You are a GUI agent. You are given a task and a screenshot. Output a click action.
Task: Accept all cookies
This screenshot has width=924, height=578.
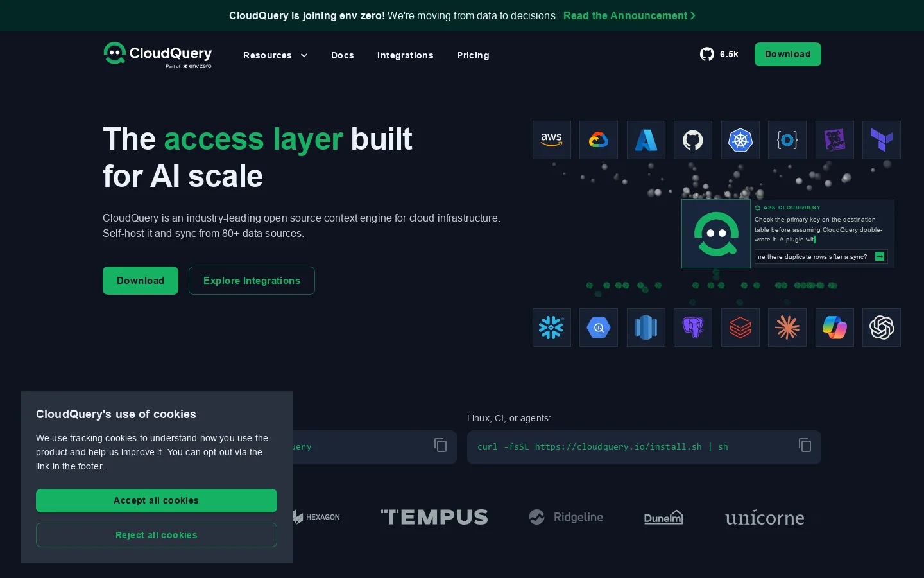157,500
